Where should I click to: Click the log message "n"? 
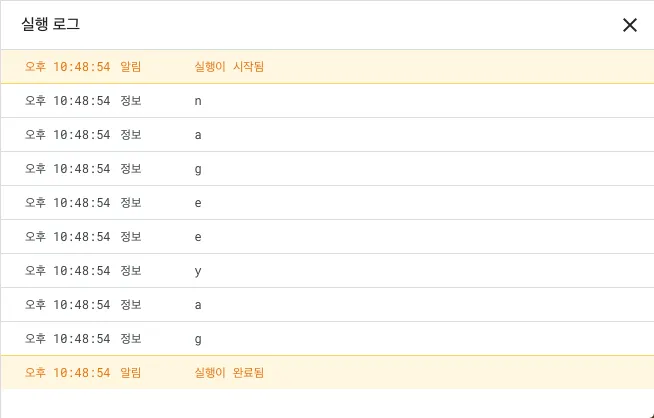[x=199, y=101]
